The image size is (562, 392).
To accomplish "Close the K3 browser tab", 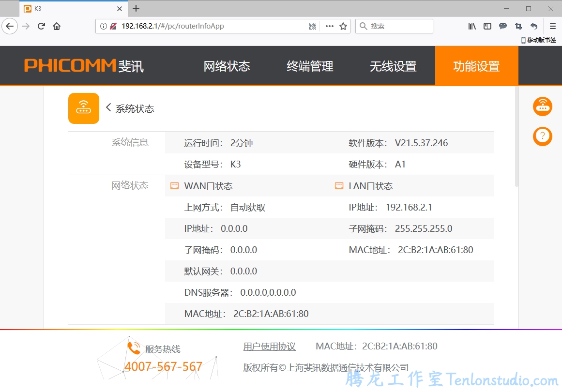I will [x=120, y=9].
